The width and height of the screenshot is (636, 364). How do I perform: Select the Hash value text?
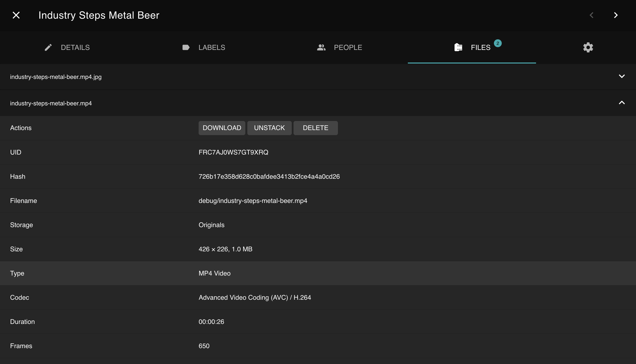coord(269,176)
